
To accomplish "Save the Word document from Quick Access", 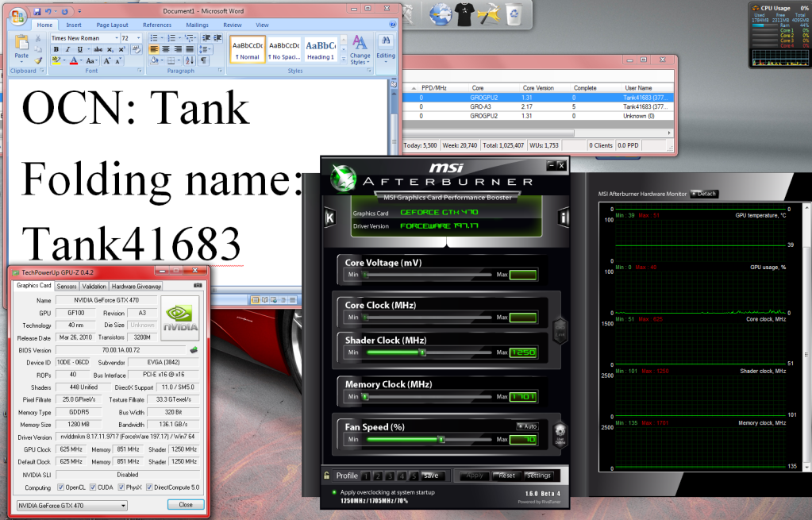I will [37, 11].
